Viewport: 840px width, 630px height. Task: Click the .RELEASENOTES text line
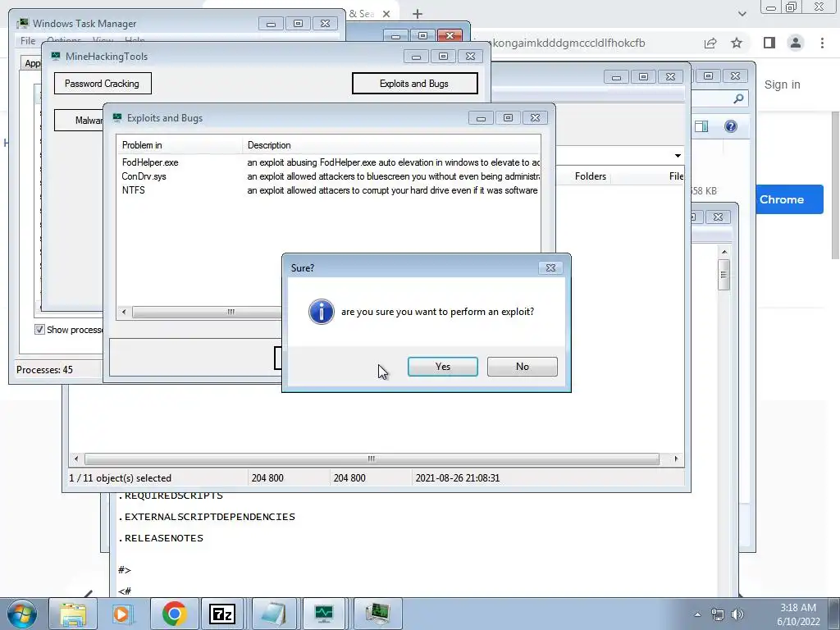(x=161, y=538)
